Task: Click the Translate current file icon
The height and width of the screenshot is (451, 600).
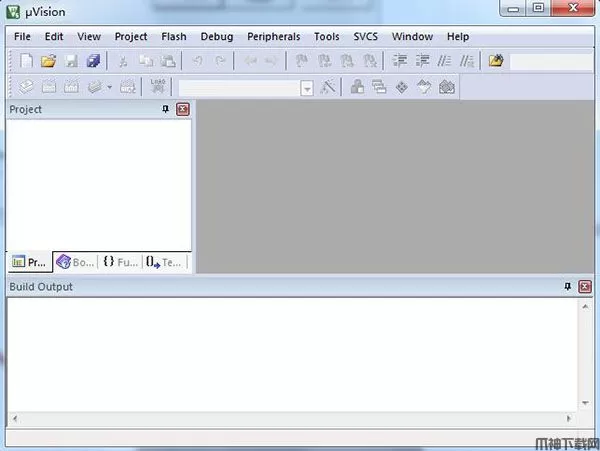Action: [26, 86]
